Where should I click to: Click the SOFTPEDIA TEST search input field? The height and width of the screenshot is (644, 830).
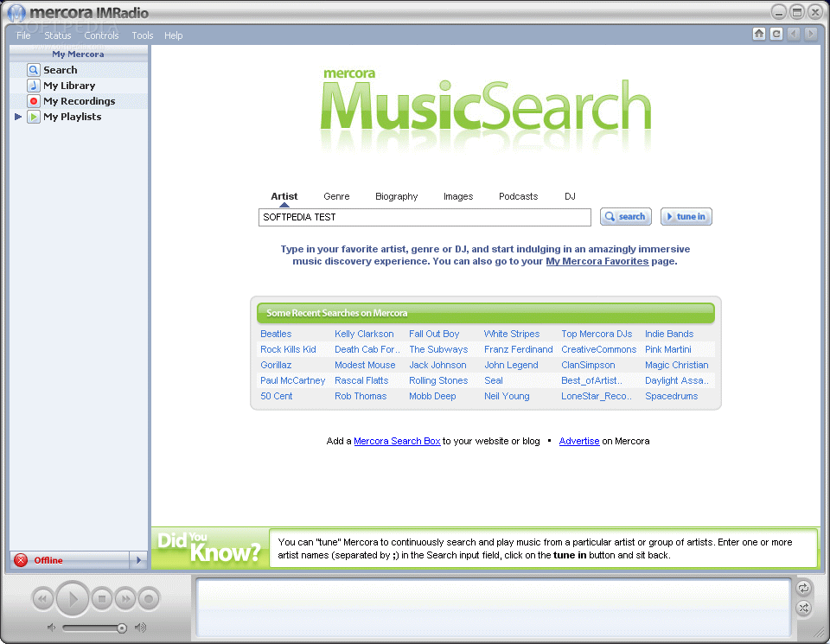425,217
